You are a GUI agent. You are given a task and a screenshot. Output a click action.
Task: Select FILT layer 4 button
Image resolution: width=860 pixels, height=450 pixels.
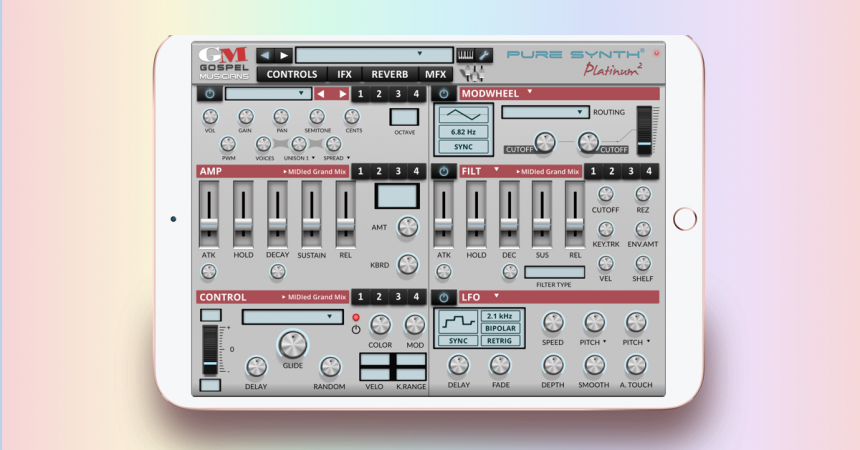[649, 171]
